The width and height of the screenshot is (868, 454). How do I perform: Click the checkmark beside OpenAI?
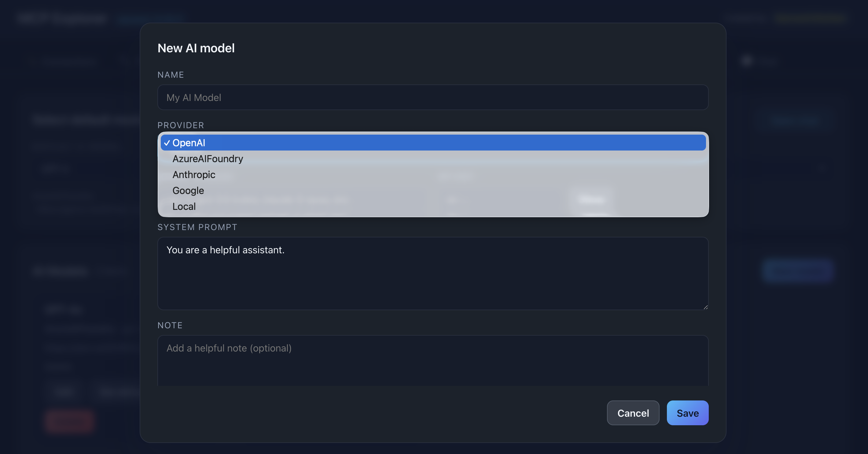[167, 143]
